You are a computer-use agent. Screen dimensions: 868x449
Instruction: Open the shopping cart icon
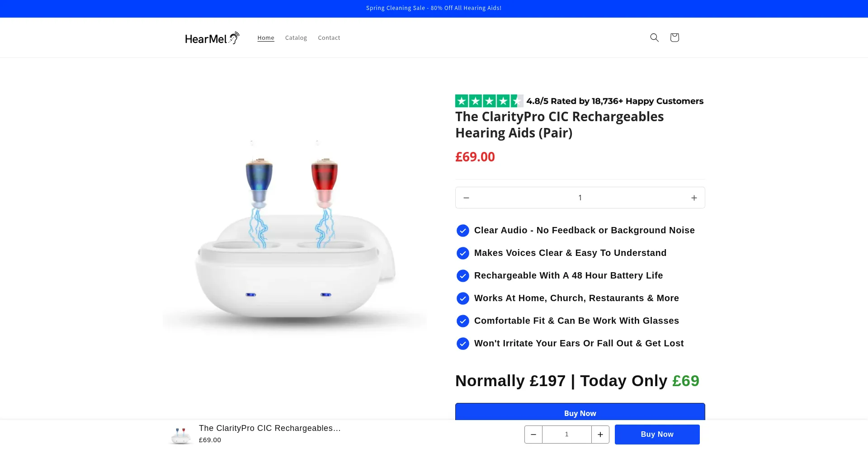coord(675,38)
